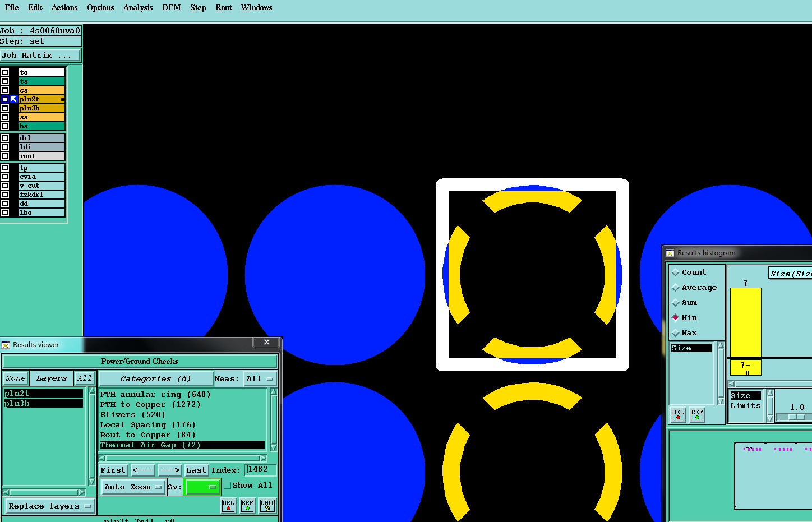Click the Results viewer window title icon
This screenshot has height=522, width=812.
[x=6, y=345]
